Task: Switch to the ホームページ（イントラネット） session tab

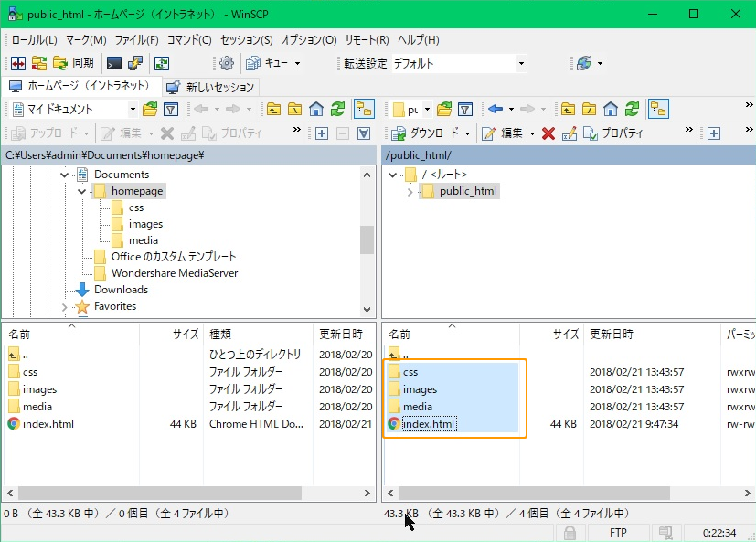Action: coord(80,86)
